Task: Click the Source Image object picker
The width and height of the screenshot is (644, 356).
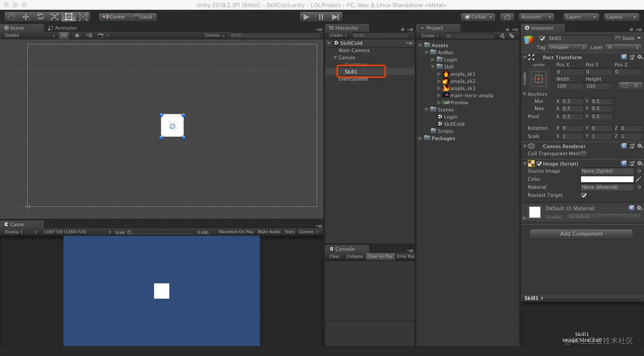Action: point(639,171)
